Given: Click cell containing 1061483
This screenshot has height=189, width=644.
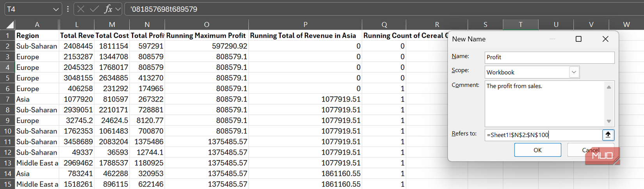Looking at the screenshot, I should click(112, 131).
